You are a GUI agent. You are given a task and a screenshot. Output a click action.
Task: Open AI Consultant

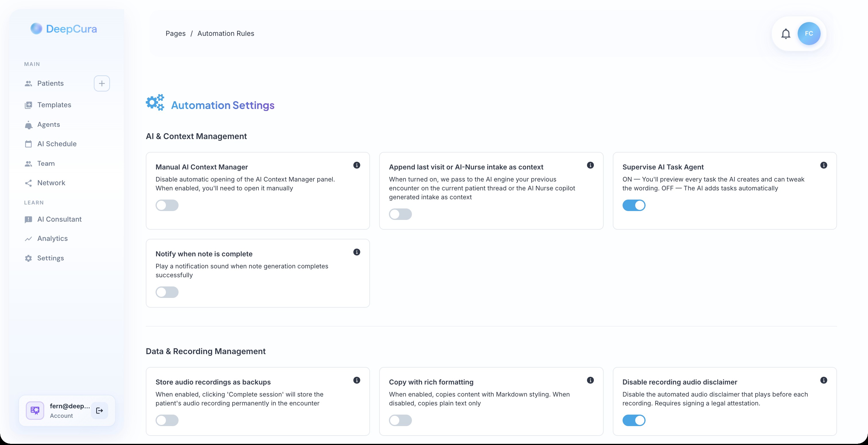tap(59, 219)
